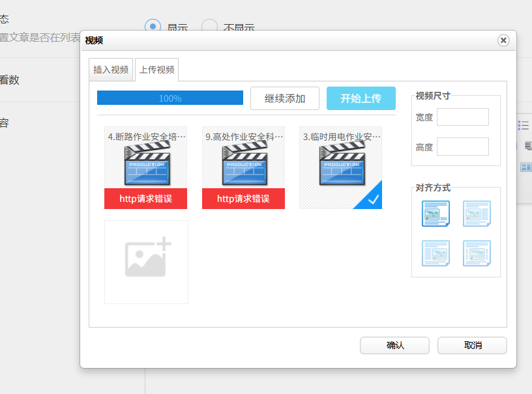Focus the 宽度 width input field
Viewport: 532px width, 394px height.
(x=463, y=117)
